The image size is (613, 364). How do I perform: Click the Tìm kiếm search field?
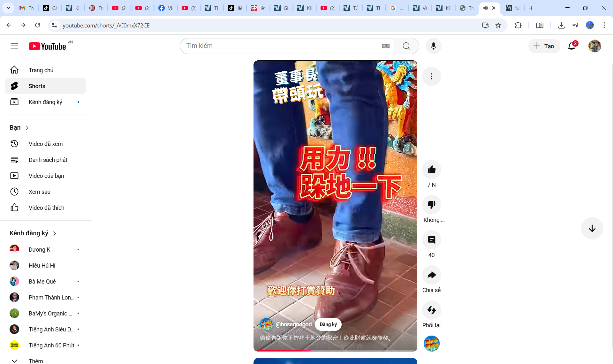[281, 46]
